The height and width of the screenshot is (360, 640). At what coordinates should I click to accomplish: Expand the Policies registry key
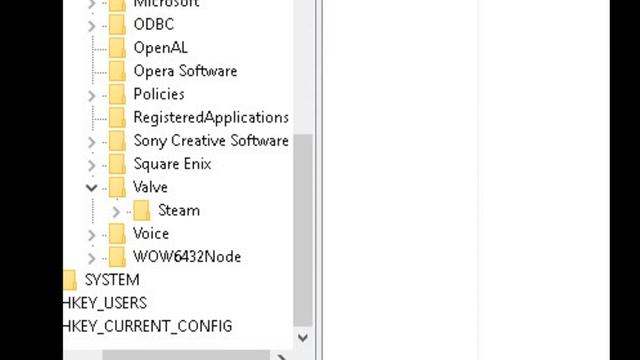click(x=91, y=96)
